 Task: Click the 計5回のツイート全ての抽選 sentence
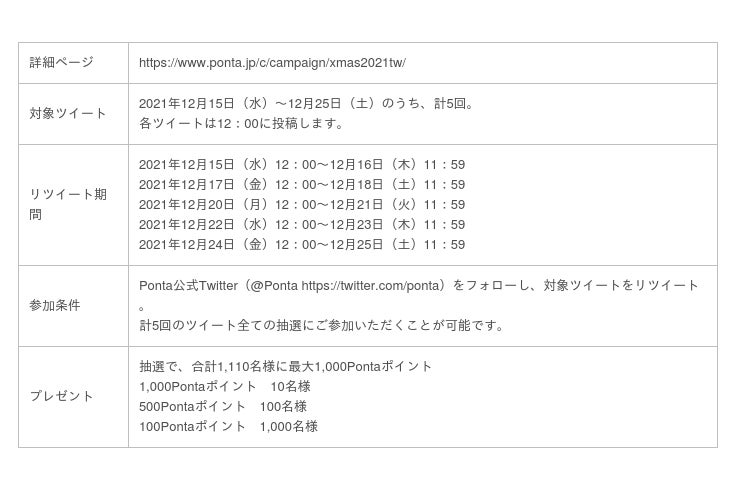tap(321, 326)
